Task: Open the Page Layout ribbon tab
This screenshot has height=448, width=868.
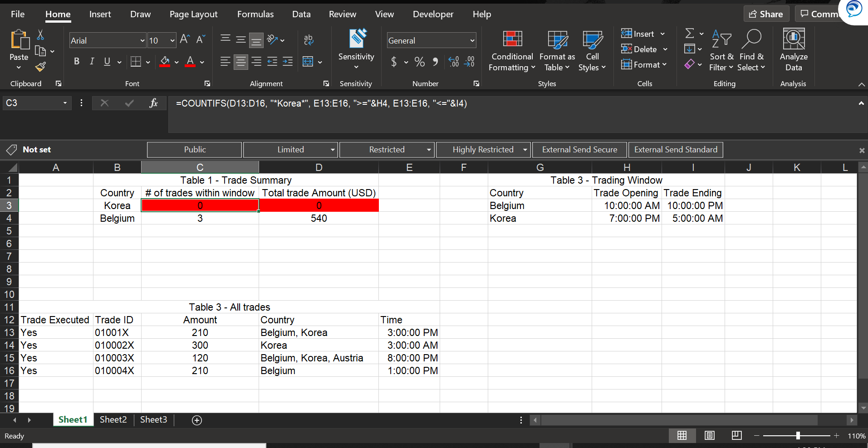Action: tap(193, 14)
